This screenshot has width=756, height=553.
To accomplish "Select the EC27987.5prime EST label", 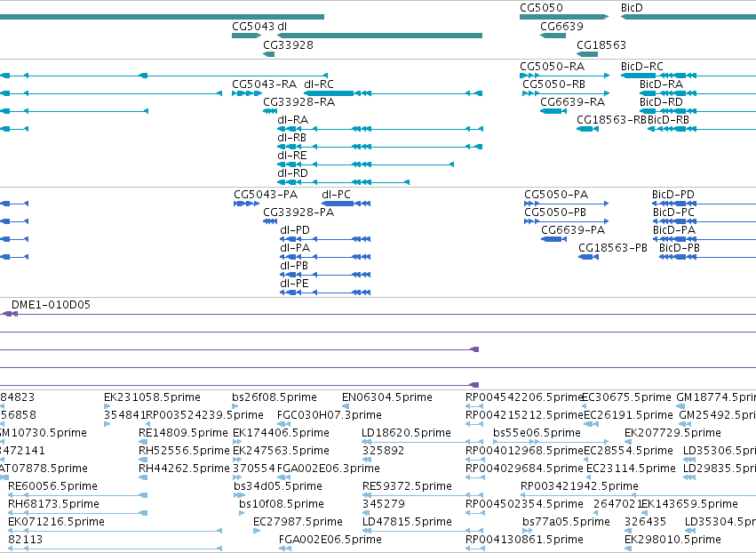I will point(298,522).
